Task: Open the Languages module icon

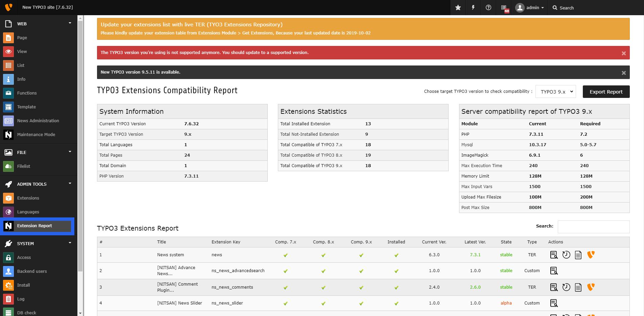Action: [8, 212]
